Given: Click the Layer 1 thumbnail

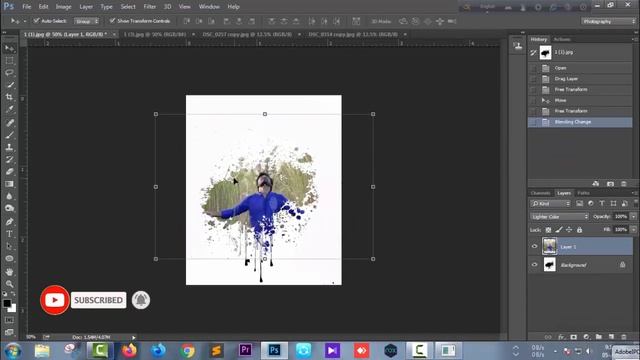Looking at the screenshot, I should click(x=549, y=247).
